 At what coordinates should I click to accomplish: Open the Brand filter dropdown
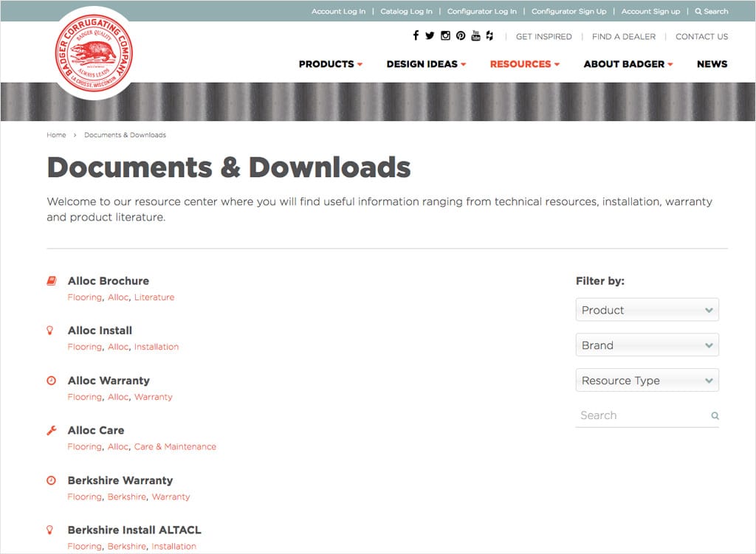click(647, 345)
